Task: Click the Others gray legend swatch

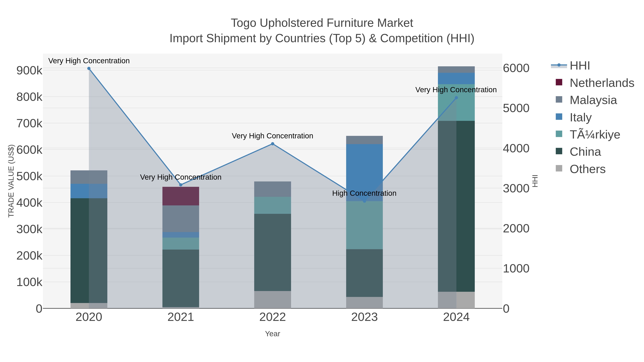Action: pyautogui.click(x=559, y=168)
